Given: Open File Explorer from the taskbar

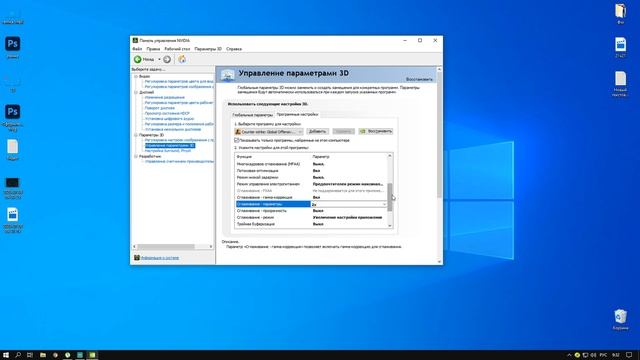Looking at the screenshot, I should tap(42, 355).
